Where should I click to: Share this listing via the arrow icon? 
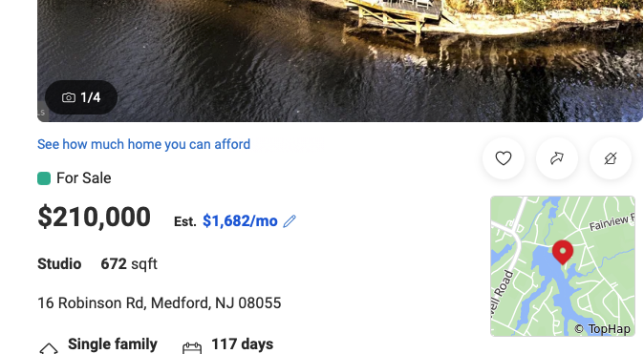pos(557,158)
